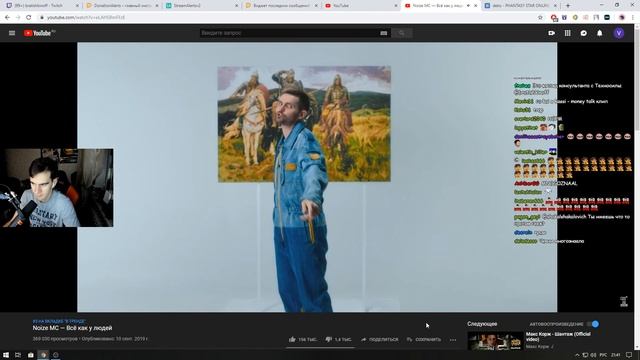Go to YouTube home via the logo
Viewport: 640px width, 360px height.
[39, 33]
